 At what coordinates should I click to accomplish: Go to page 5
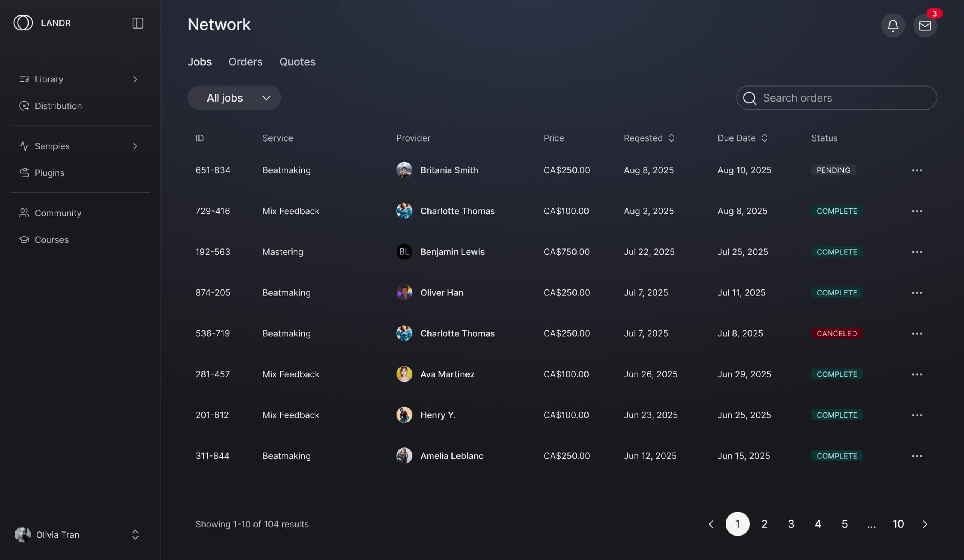844,524
